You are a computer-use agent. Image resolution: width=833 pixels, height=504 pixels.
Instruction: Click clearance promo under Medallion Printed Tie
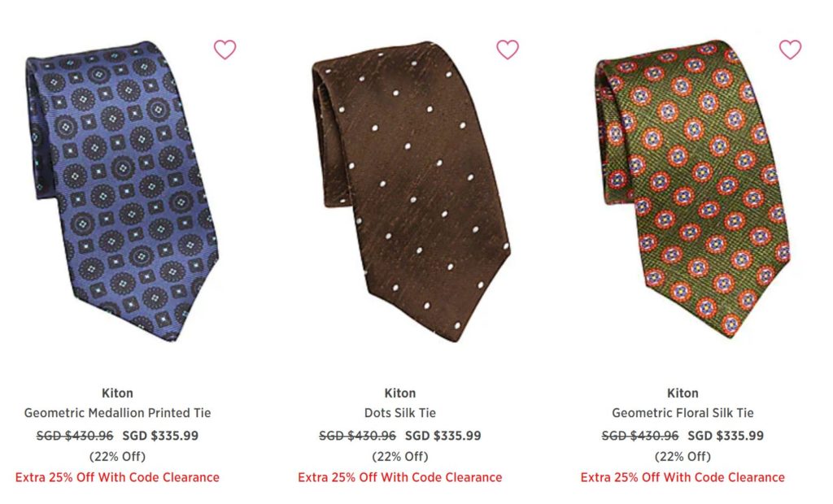coord(117,477)
